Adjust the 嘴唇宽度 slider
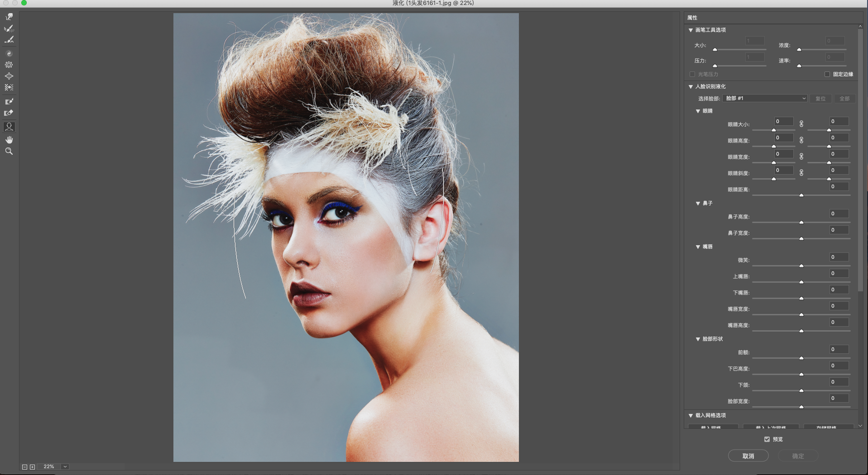The width and height of the screenshot is (868, 475). coord(801,314)
